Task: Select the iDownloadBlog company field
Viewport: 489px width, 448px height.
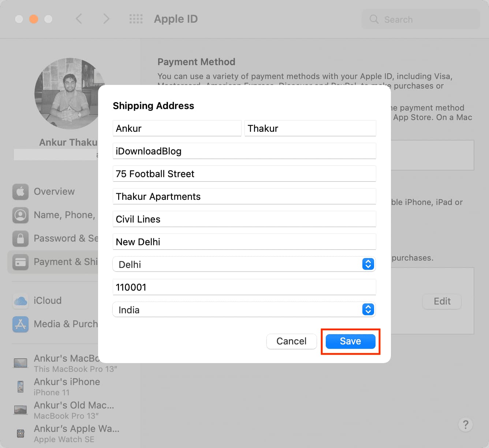Action: (244, 151)
